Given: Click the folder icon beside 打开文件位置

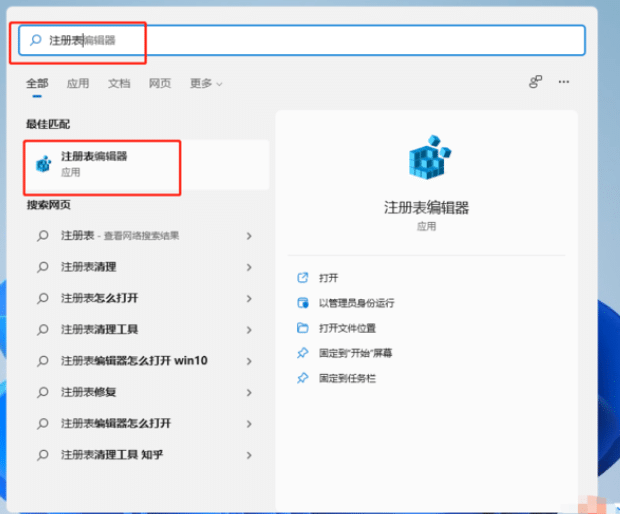Looking at the screenshot, I should 302,328.
